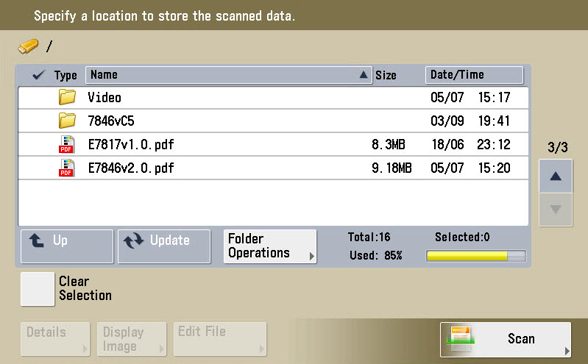Click the 7846vC5 folder icon
The height and width of the screenshot is (364, 588).
67,121
